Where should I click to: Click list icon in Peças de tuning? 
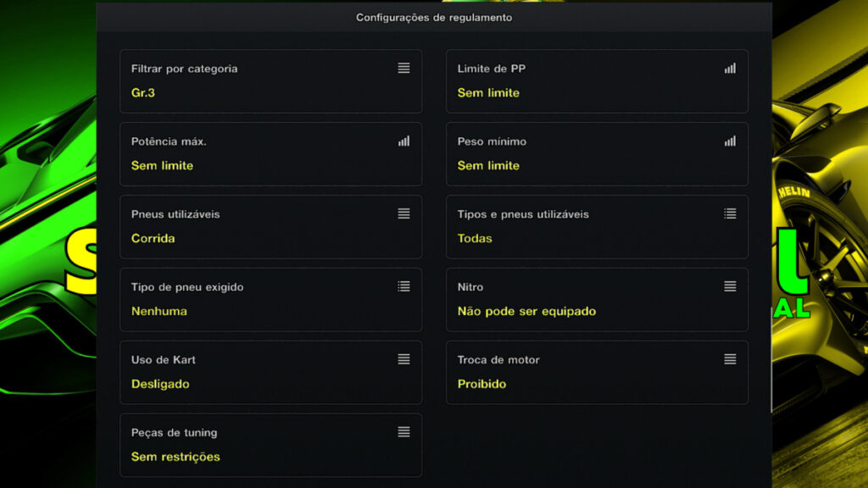pyautogui.click(x=403, y=432)
